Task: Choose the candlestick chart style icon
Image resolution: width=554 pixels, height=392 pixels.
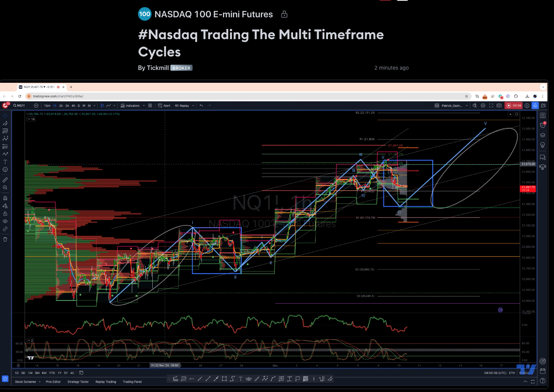Action: pyautogui.click(x=102, y=106)
